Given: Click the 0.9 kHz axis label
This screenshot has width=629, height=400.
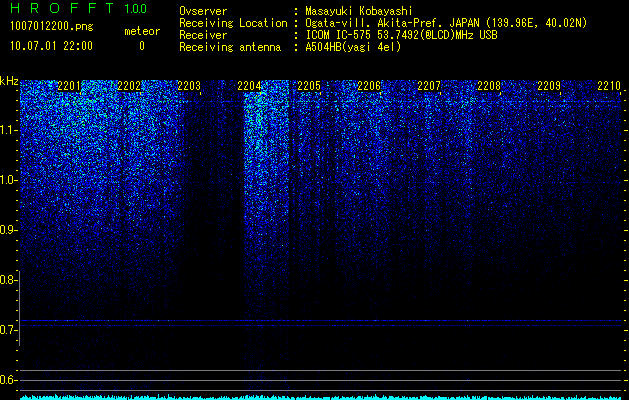Looking at the screenshot, I should [8, 230].
